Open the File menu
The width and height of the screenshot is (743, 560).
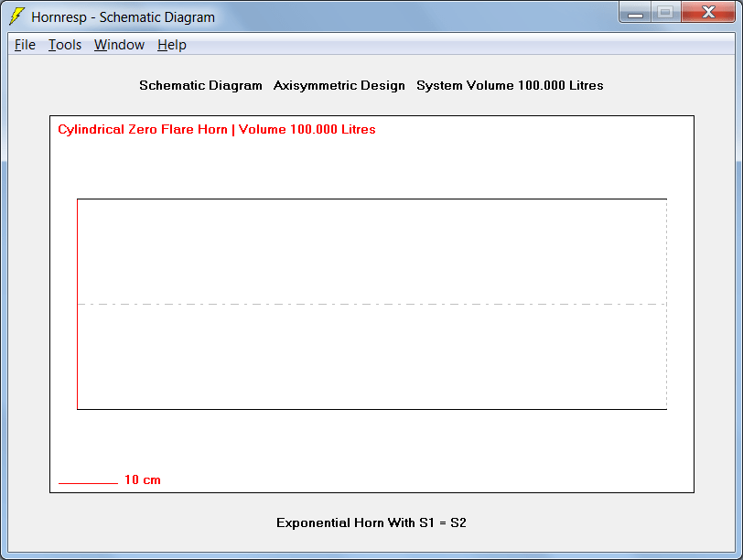pyautogui.click(x=25, y=45)
